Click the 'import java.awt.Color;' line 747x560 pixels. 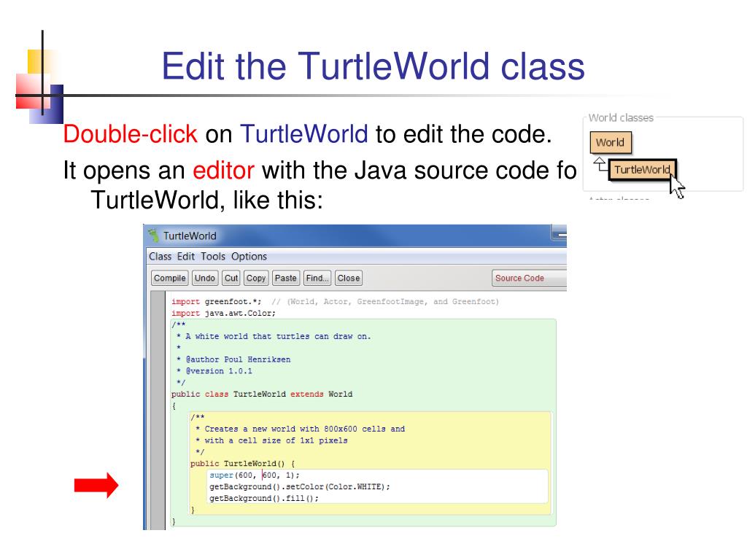(x=223, y=314)
